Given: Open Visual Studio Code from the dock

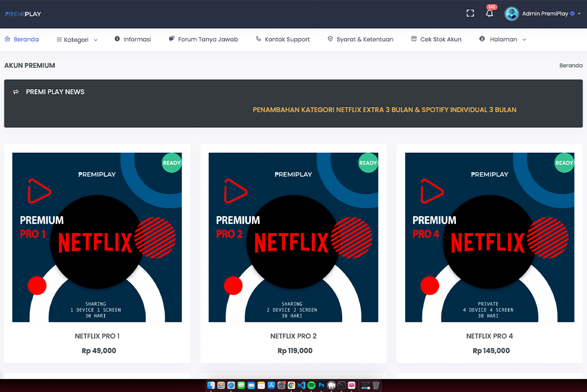Looking at the screenshot, I should pos(301,385).
